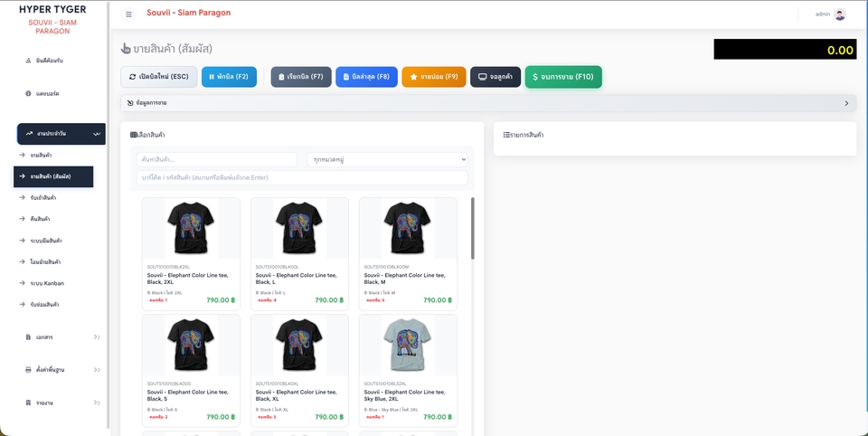Select the Black, M Elephant tee card

coord(408,254)
